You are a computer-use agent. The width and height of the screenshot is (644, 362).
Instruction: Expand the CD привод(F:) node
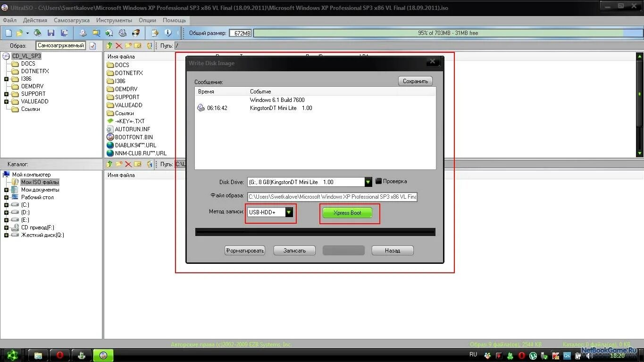(x=6, y=227)
